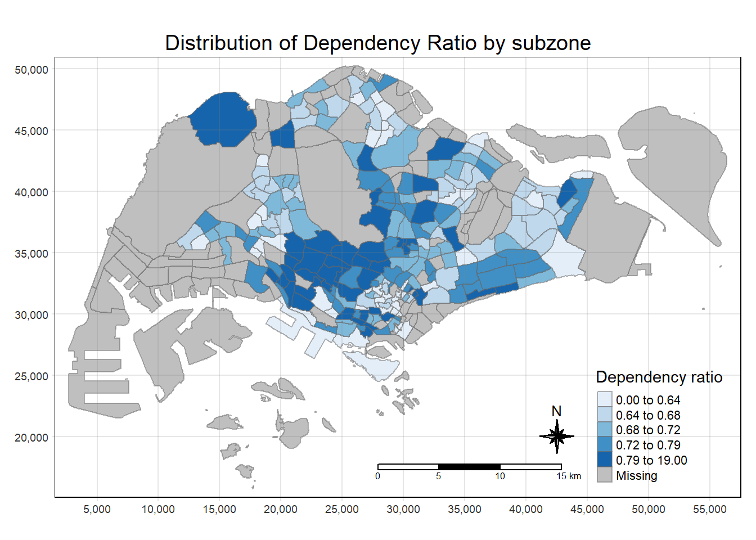The height and width of the screenshot is (540, 756).
Task: Pick the 0.68 to 0.72 legend swatch
Action: 604,430
